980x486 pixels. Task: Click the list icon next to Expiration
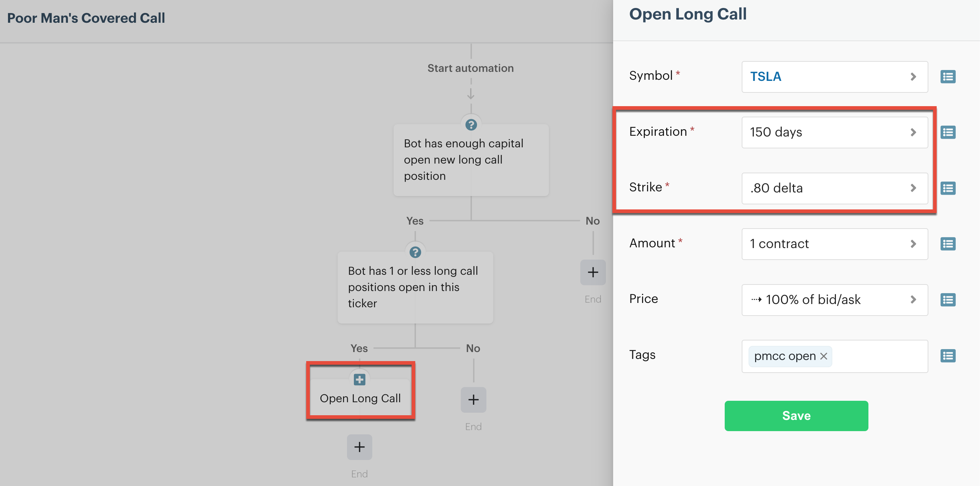tap(948, 133)
